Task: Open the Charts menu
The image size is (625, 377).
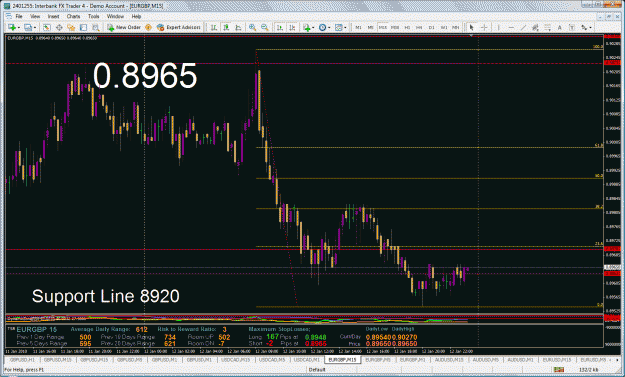Action: coord(73,16)
